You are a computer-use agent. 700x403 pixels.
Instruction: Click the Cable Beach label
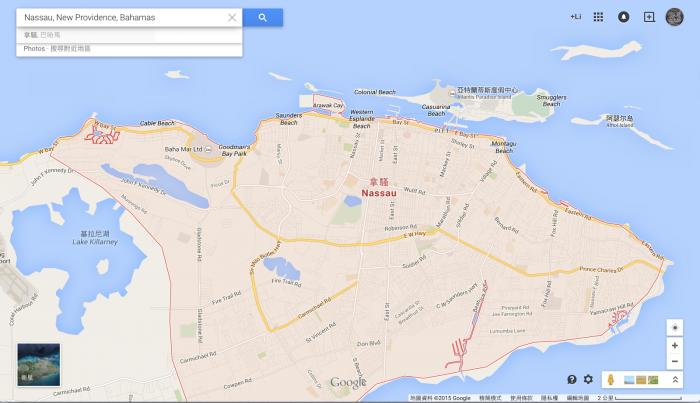(157, 123)
